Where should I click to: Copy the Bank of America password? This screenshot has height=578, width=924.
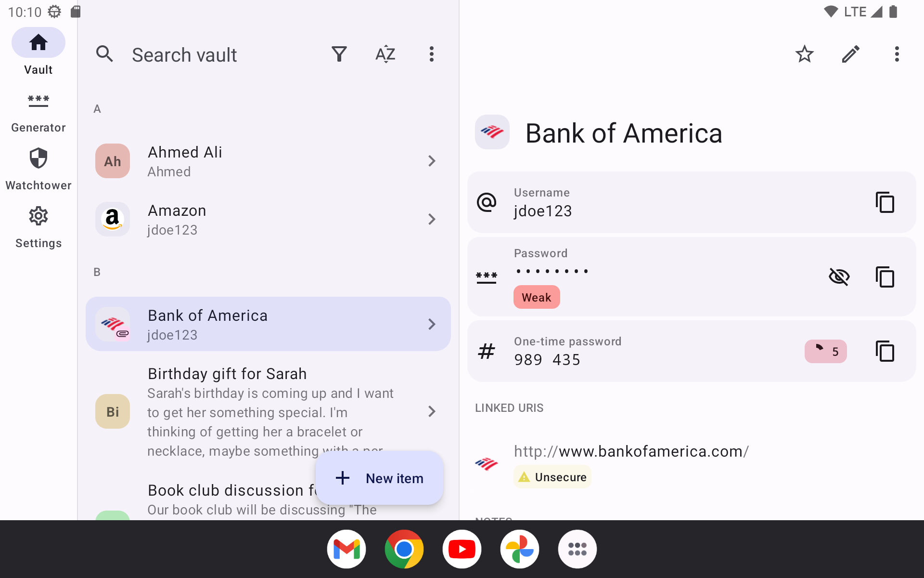(x=885, y=277)
